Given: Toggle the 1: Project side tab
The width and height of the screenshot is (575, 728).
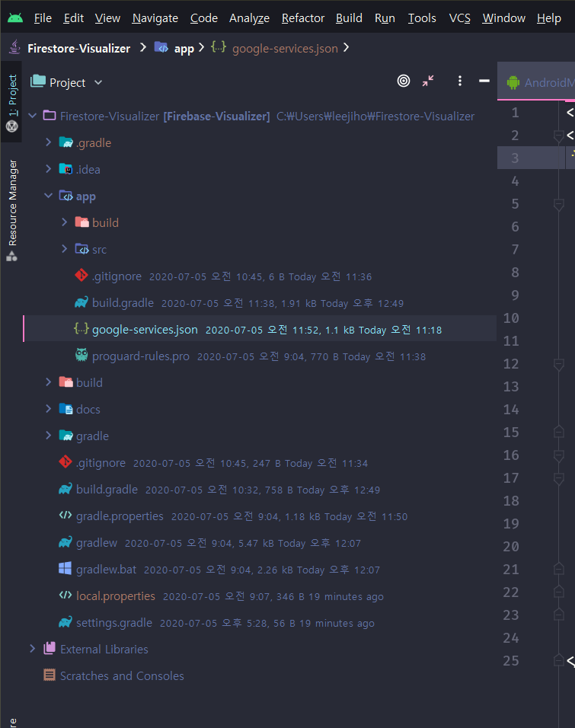Looking at the screenshot, I should tap(12, 99).
